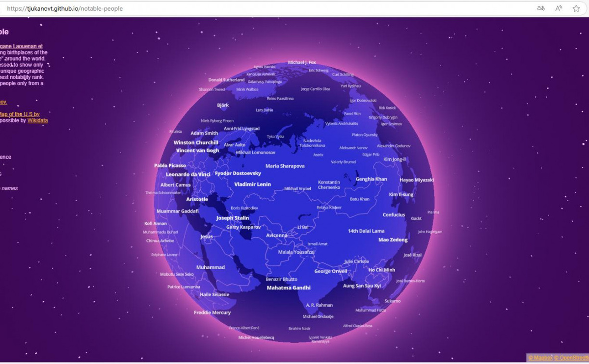Screen dimensions: 589x364
Task: Click the address bar URL field
Action: coord(265,8)
